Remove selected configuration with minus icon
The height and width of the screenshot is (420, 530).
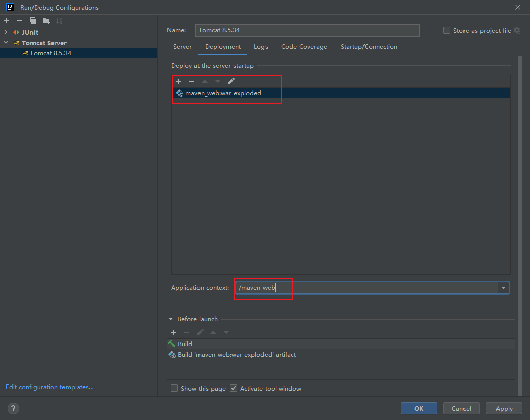tap(20, 21)
